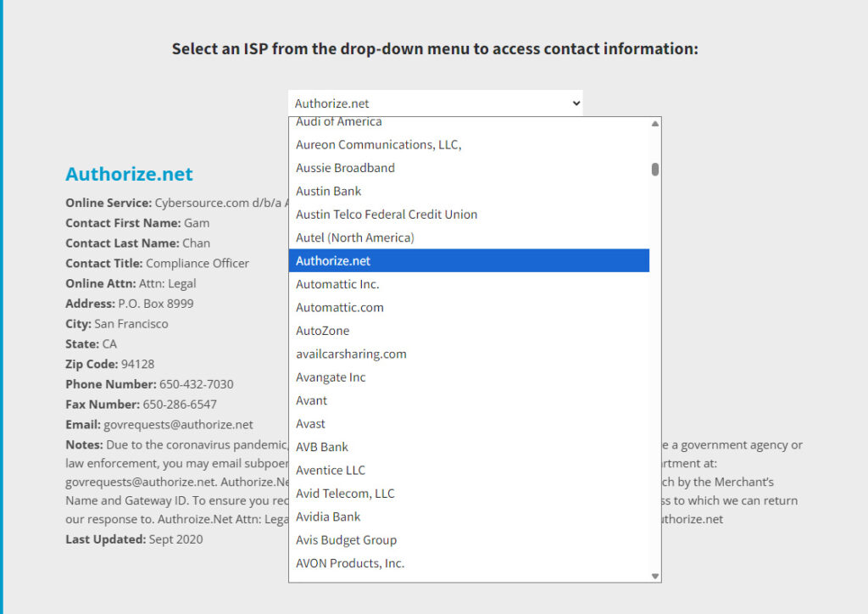Image resolution: width=868 pixels, height=614 pixels.
Task: Collapse the ISP selection combo box
Action: 435,103
